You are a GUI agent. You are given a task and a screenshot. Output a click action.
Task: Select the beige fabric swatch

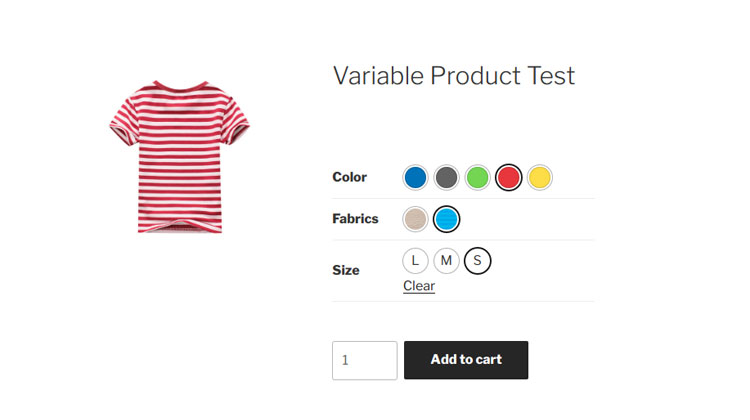(415, 219)
